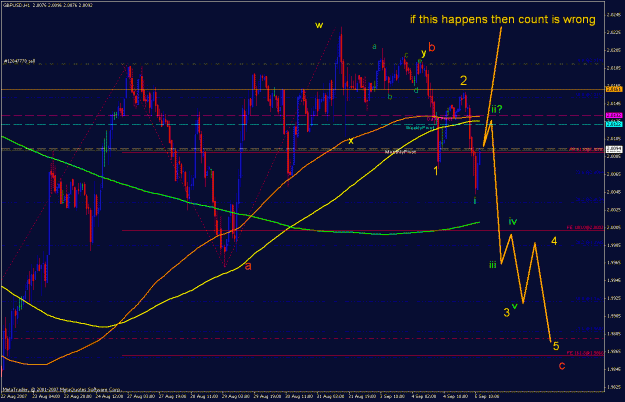Click the WeeklyPivot line label

coord(420,128)
